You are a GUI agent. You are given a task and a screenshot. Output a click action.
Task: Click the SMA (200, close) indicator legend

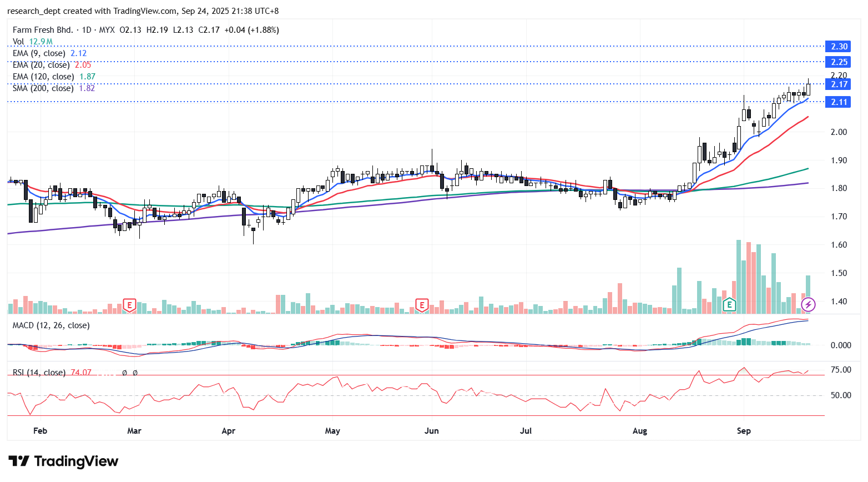[43, 88]
